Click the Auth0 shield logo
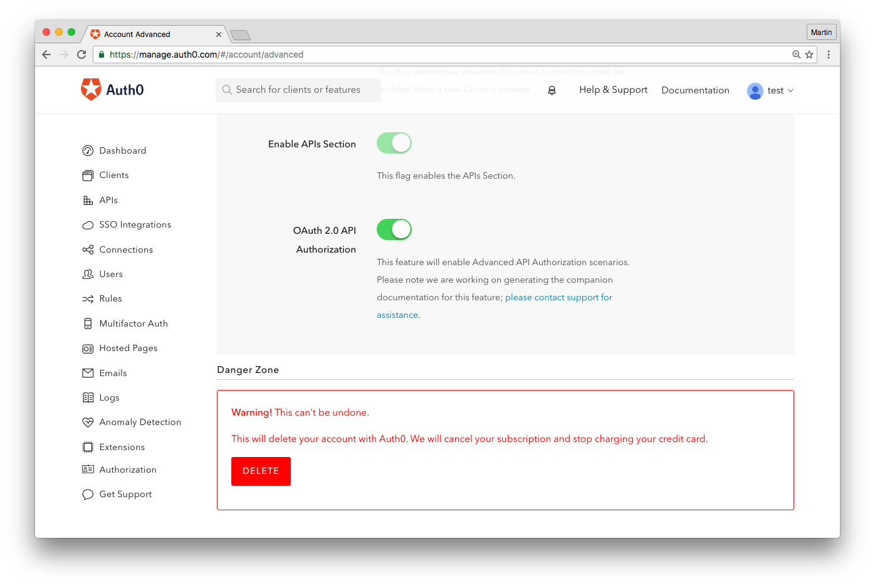 (91, 90)
